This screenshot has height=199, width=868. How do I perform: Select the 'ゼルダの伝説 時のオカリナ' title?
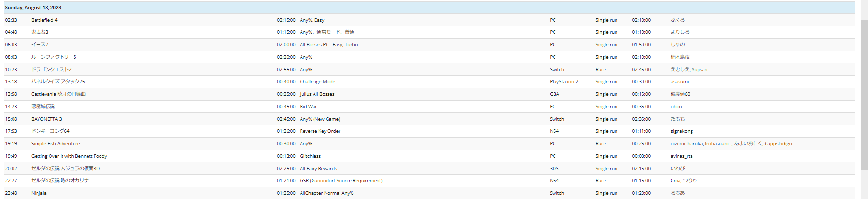pos(60,181)
